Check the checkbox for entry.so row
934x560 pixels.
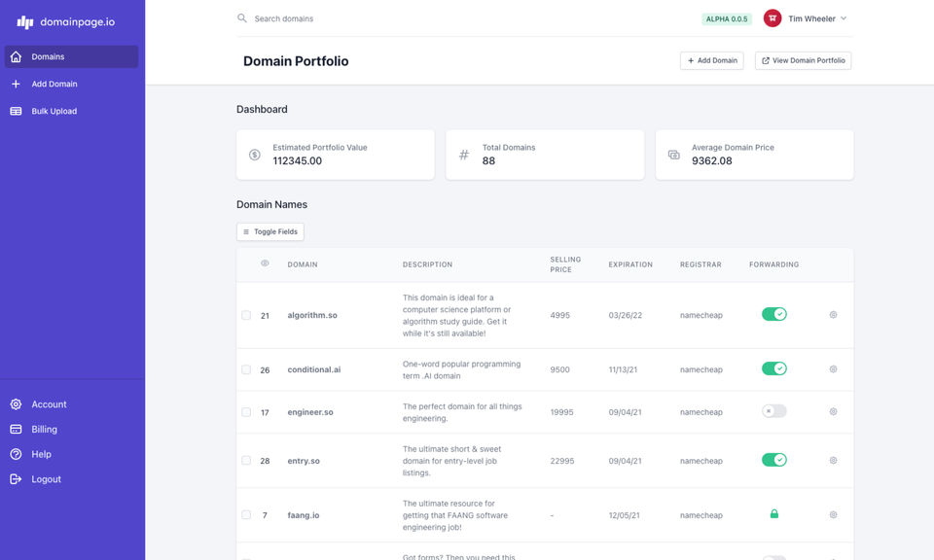pos(246,461)
